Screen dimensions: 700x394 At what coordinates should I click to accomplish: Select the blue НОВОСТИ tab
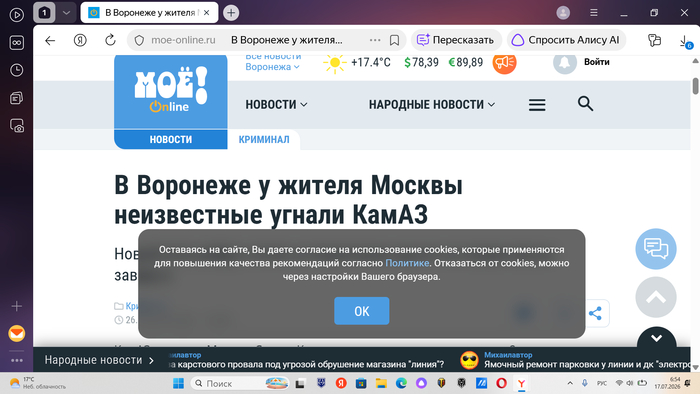coord(171,140)
